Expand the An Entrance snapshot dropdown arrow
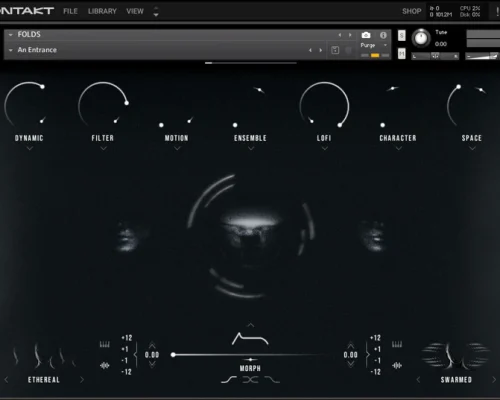Screen dimensions: 500x400 tap(11, 50)
